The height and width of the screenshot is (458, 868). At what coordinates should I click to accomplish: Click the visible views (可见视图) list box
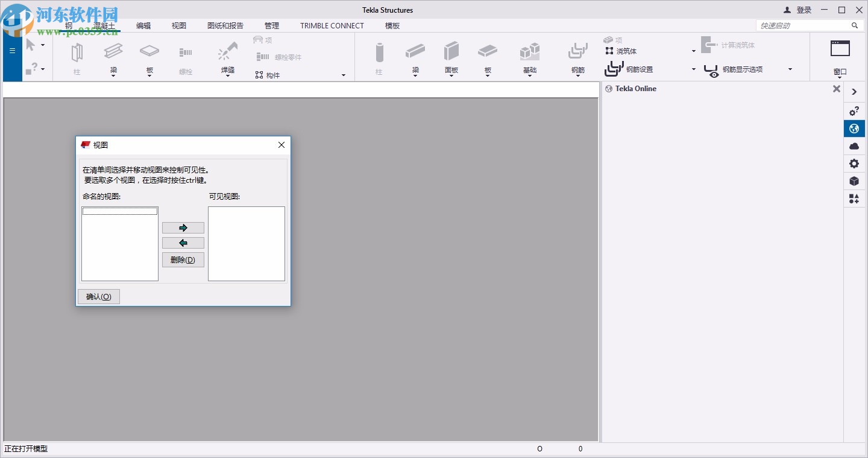247,244
